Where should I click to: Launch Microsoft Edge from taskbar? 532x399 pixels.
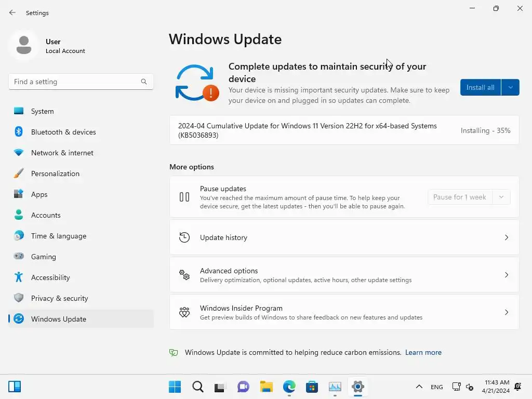pyautogui.click(x=289, y=387)
